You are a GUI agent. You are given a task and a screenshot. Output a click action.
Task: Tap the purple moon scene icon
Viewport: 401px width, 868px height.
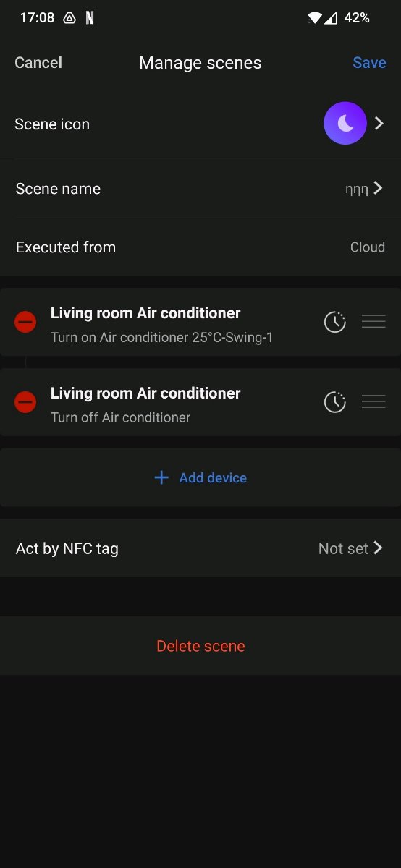tap(345, 124)
